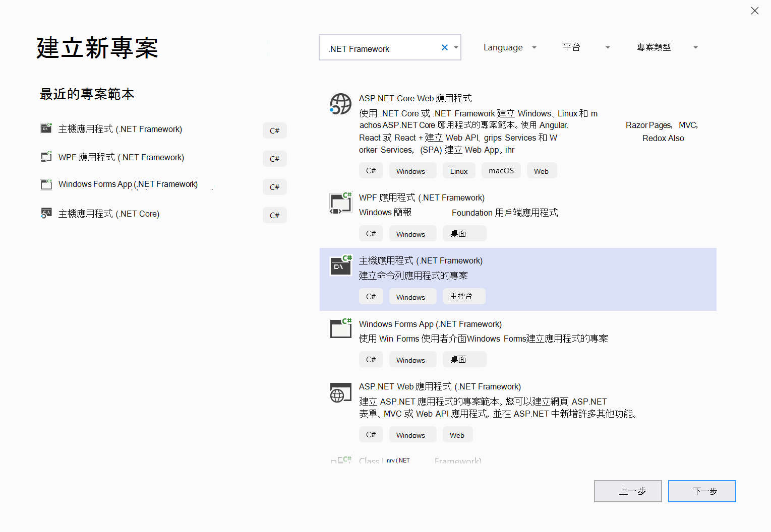This screenshot has height=532, width=771.
Task: Click the 主機應用程式 console template icon in results
Action: pyautogui.click(x=340, y=265)
